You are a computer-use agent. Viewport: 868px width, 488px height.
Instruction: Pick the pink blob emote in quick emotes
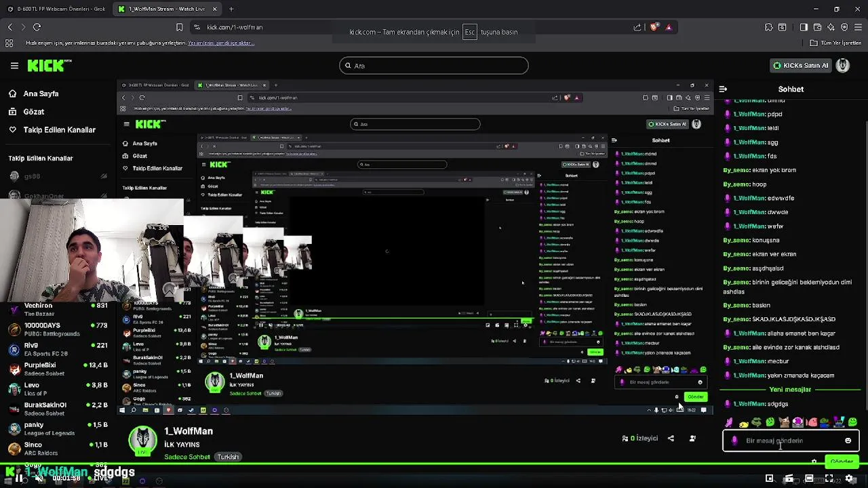coord(812,422)
